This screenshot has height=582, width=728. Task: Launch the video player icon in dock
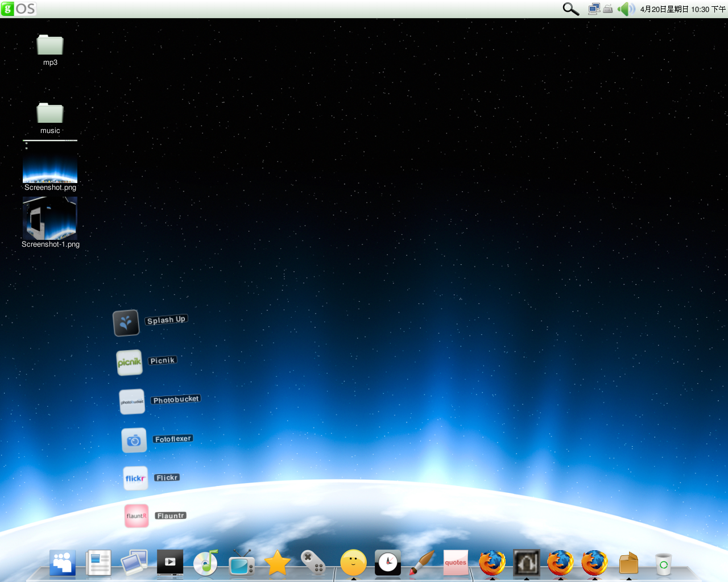click(x=170, y=563)
